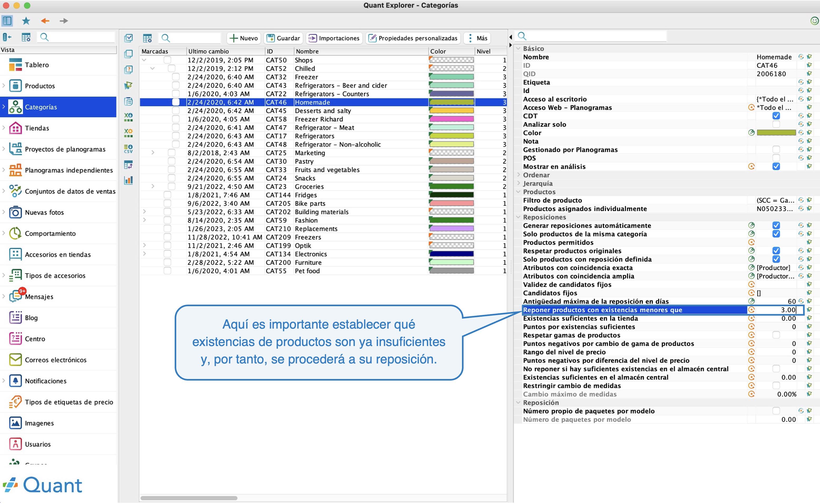Click the bar chart icon in vertical strip
The height and width of the screenshot is (504, 820).
pyautogui.click(x=128, y=180)
